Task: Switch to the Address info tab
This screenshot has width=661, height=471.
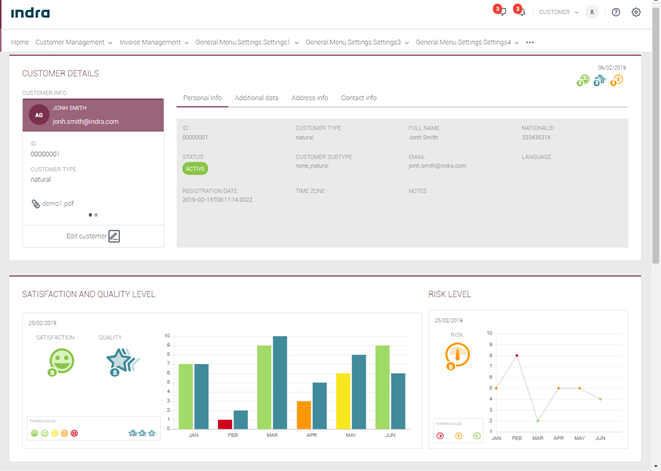Action: [309, 98]
